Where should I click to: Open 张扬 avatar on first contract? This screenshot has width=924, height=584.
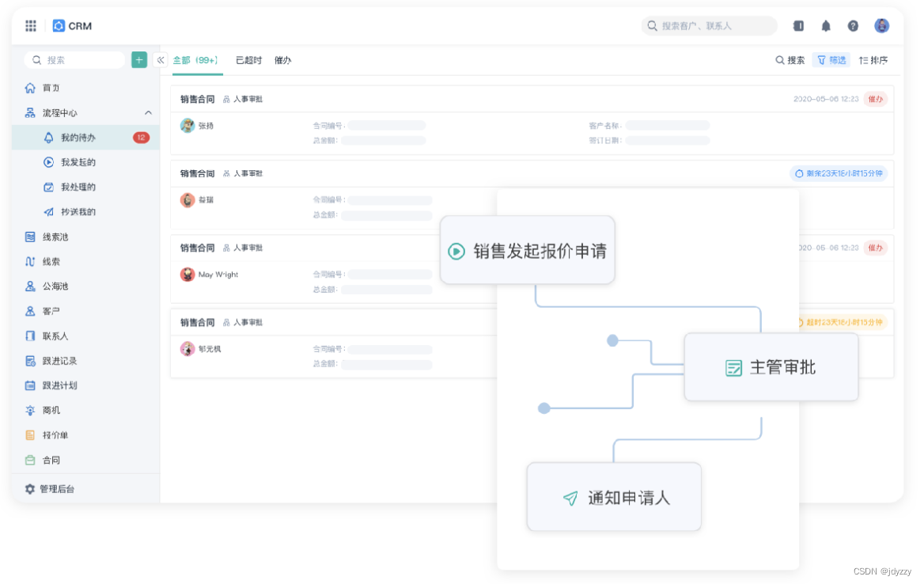click(x=187, y=126)
